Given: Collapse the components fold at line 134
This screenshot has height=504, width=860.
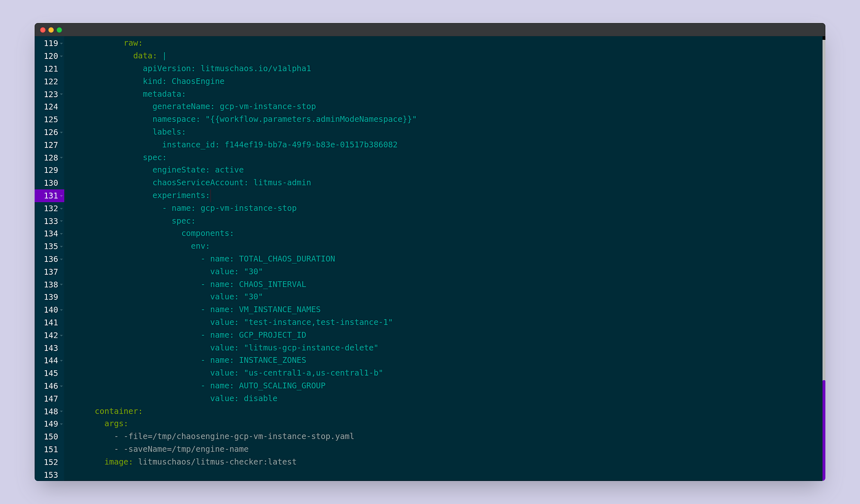Looking at the screenshot, I should pyautogui.click(x=61, y=234).
